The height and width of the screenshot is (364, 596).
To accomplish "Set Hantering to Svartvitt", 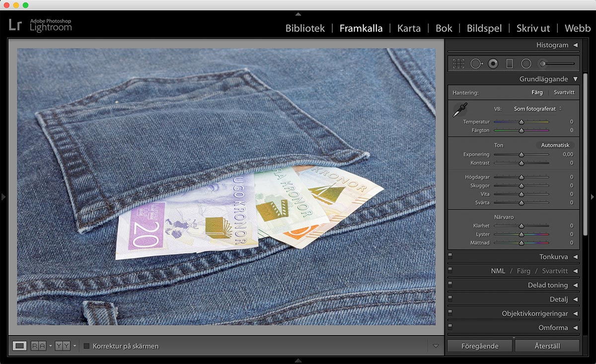I will point(564,92).
